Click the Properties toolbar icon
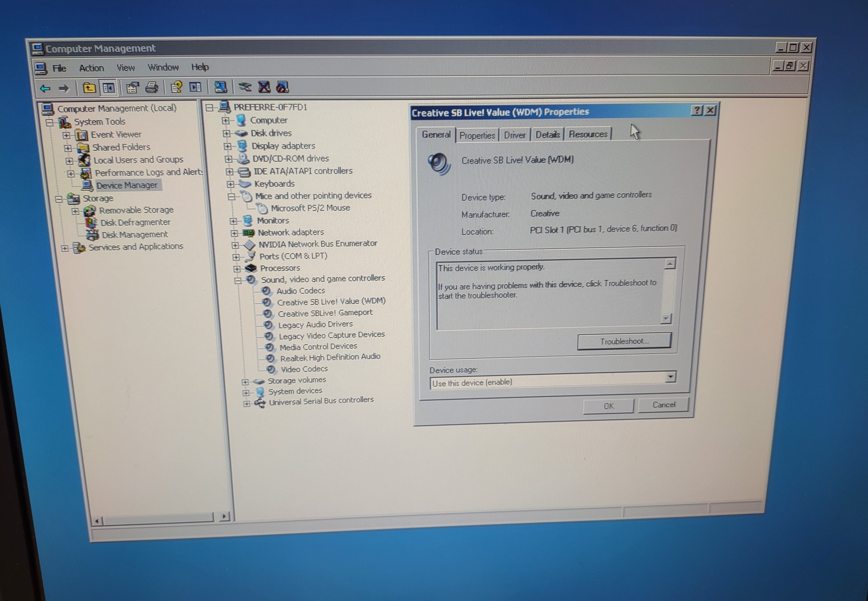This screenshot has width=868, height=601. click(132, 87)
